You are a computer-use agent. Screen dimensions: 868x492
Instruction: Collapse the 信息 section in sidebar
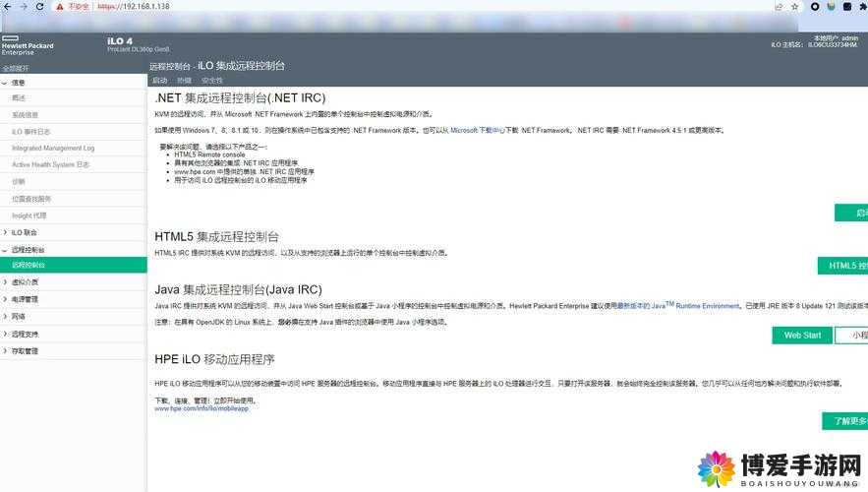click(5, 83)
